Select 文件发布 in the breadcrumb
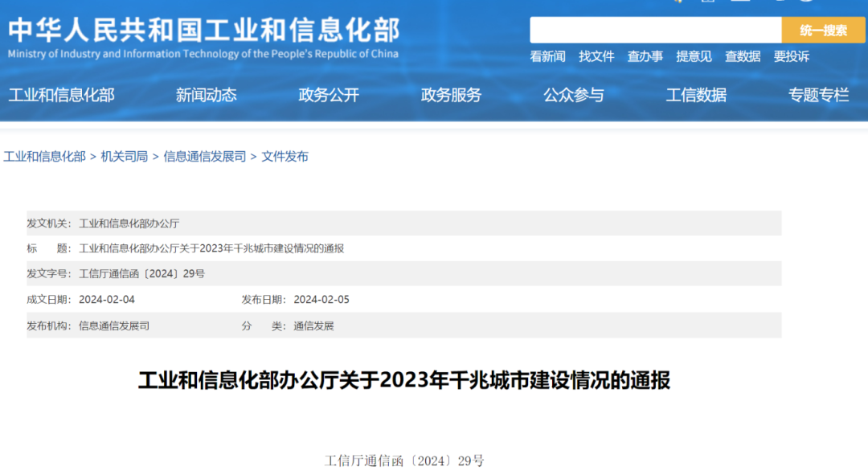The height and width of the screenshot is (475, 868). 285,157
